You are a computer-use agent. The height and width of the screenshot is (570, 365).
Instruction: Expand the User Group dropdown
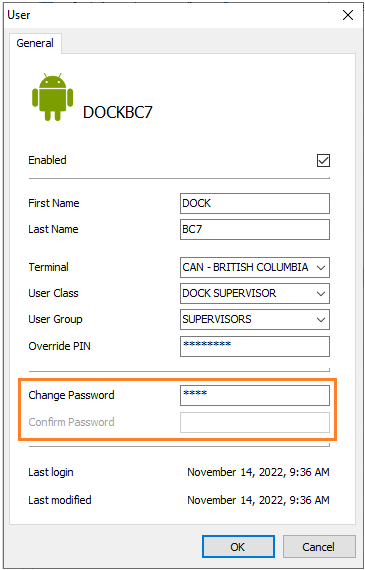coord(321,320)
